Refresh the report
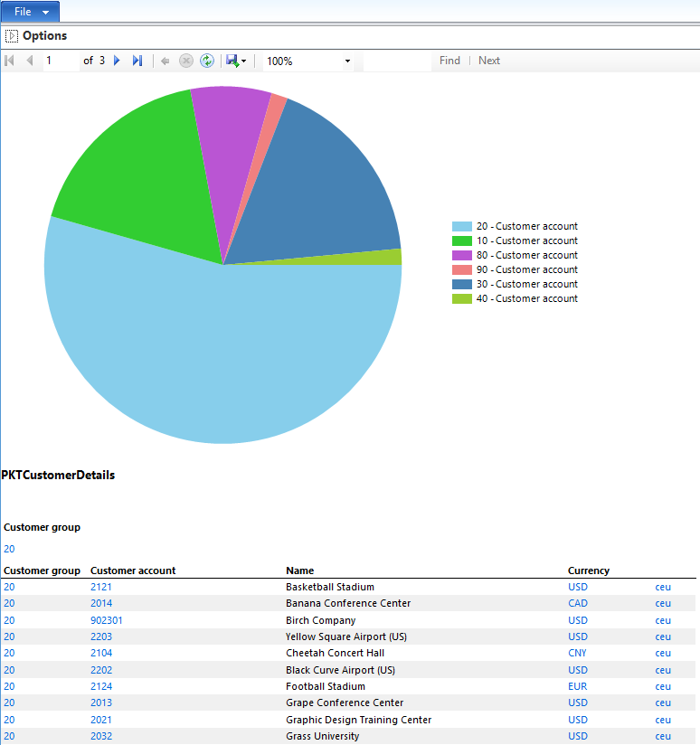The height and width of the screenshot is (745, 700). [x=207, y=61]
